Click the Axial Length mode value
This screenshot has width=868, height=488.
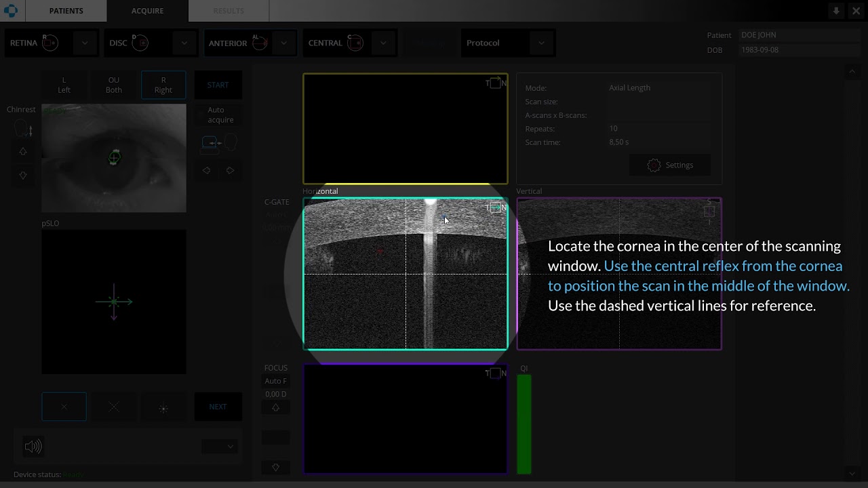(629, 87)
